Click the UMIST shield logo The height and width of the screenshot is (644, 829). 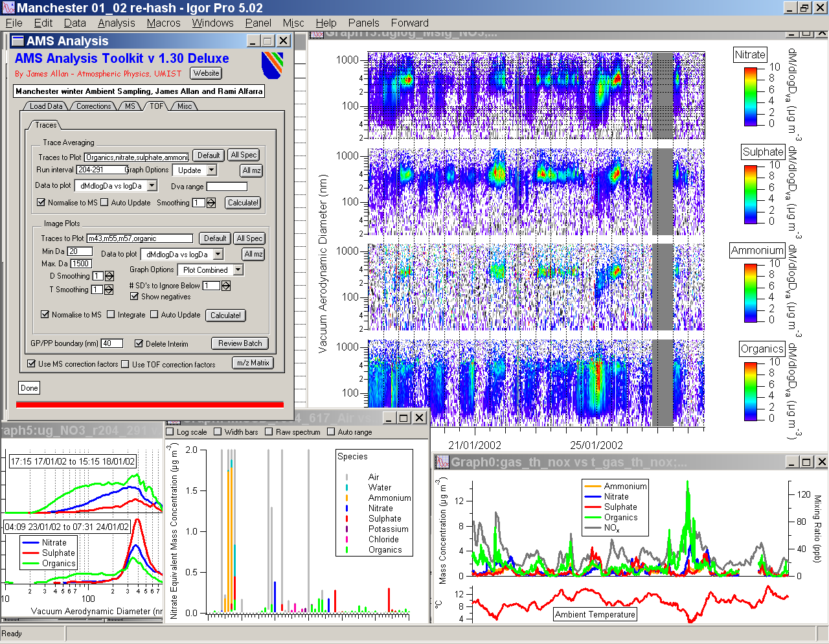[272, 65]
